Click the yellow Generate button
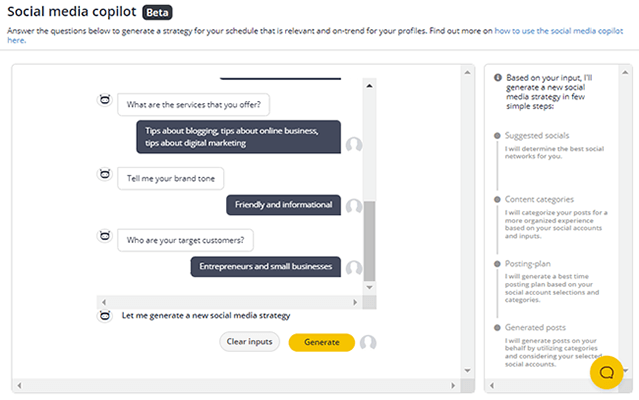The height and width of the screenshot is (400, 639). pyautogui.click(x=322, y=342)
